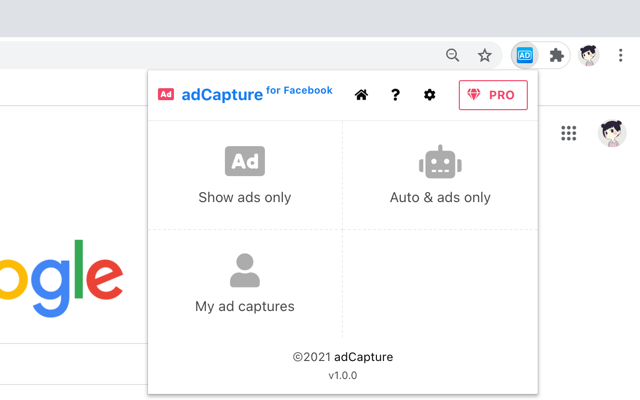The height and width of the screenshot is (400, 640).
Task: Open adCapture settings gear
Action: pos(429,95)
